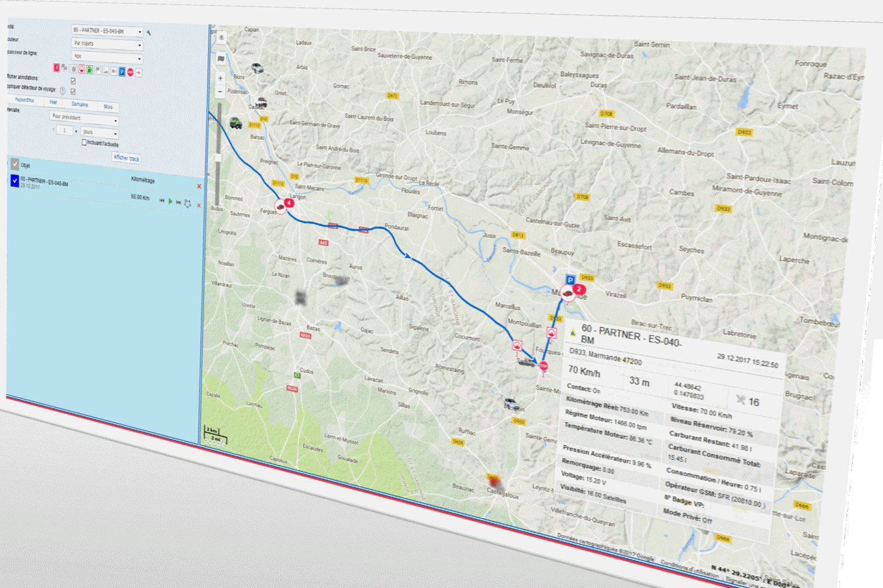The width and height of the screenshot is (883, 588).
Task: Open the Pour précédent interval dropdown
Action: (x=84, y=118)
